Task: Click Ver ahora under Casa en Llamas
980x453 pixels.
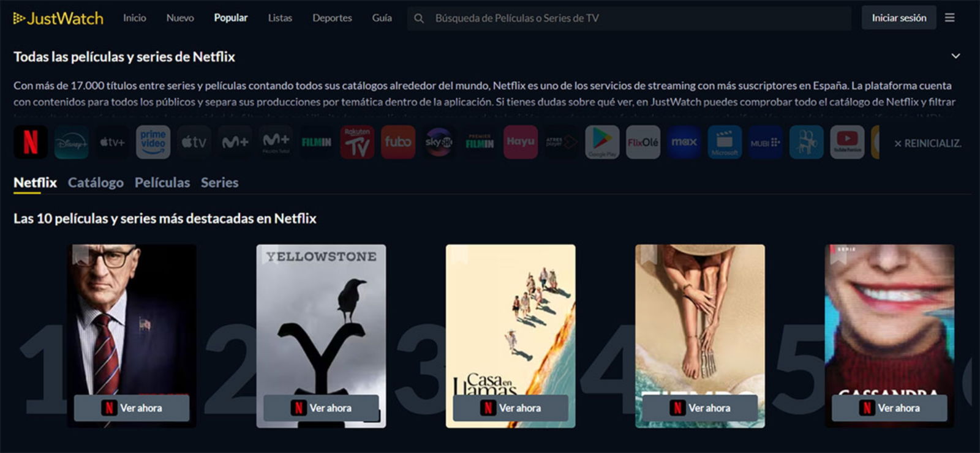Action: point(511,408)
